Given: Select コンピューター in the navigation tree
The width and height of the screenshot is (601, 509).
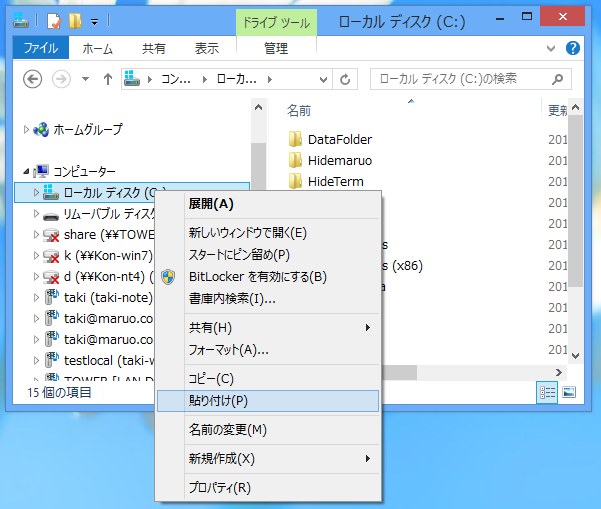Looking at the screenshot, I should 84,171.
